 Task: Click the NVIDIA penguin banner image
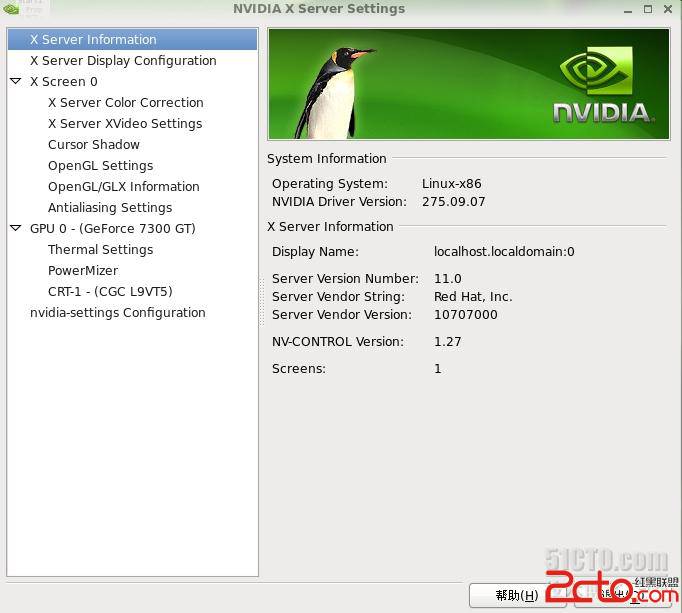(469, 84)
